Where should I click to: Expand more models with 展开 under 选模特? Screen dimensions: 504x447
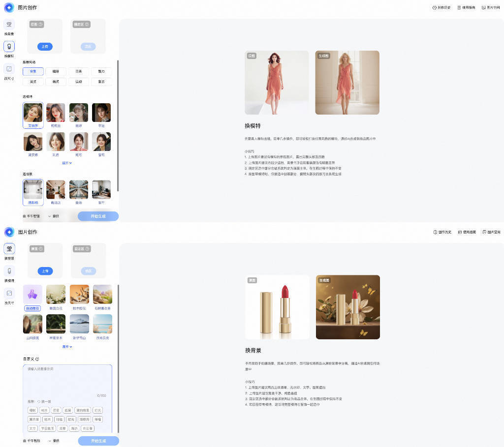click(67, 163)
